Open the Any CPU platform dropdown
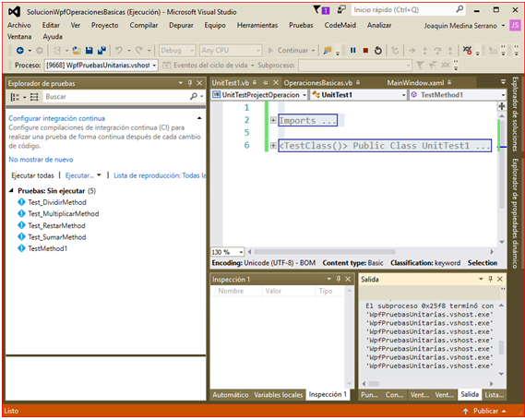Image resolution: width=525 pixels, height=420 pixels. click(258, 51)
